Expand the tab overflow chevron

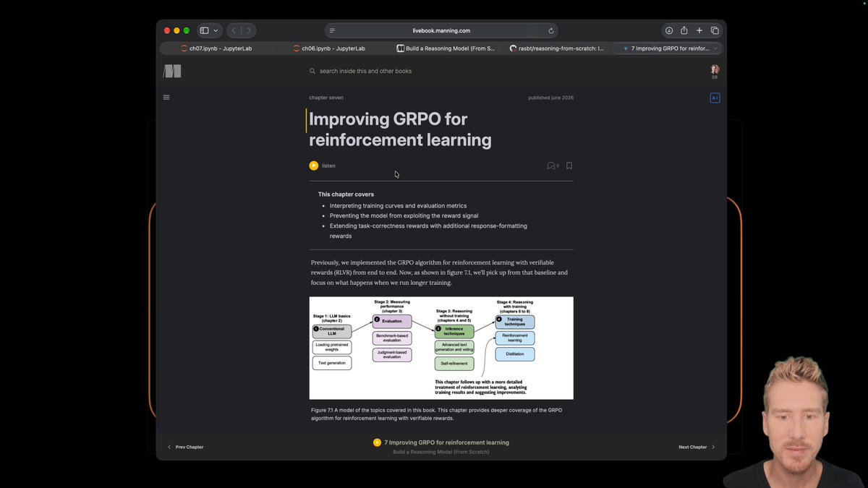tap(715, 48)
